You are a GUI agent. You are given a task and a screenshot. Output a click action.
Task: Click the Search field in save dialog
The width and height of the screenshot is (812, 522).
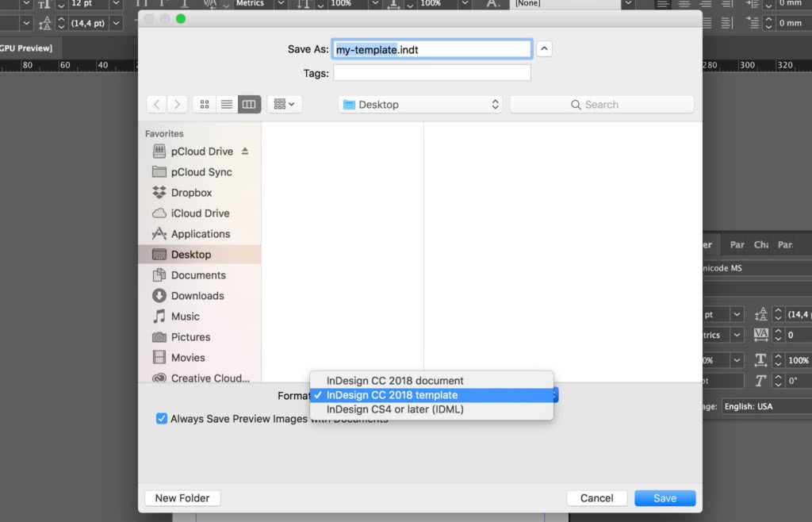click(x=602, y=105)
